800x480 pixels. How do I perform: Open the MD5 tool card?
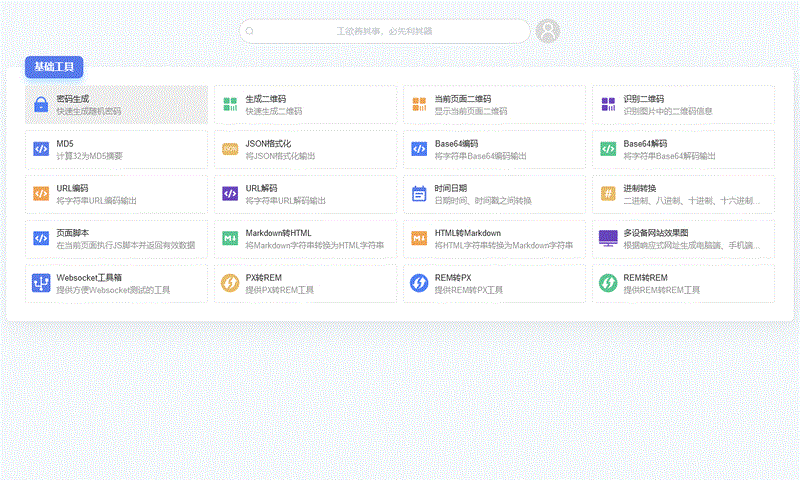[x=116, y=149]
